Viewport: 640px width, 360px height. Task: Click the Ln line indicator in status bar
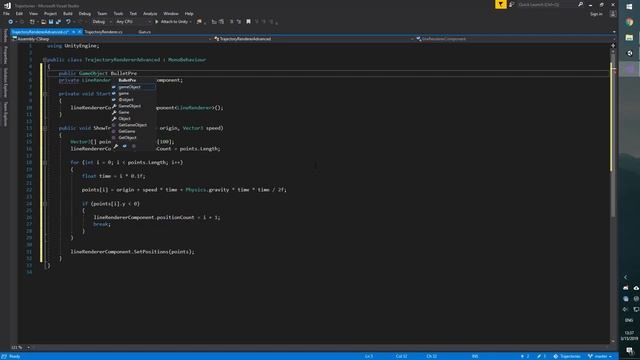(369, 356)
